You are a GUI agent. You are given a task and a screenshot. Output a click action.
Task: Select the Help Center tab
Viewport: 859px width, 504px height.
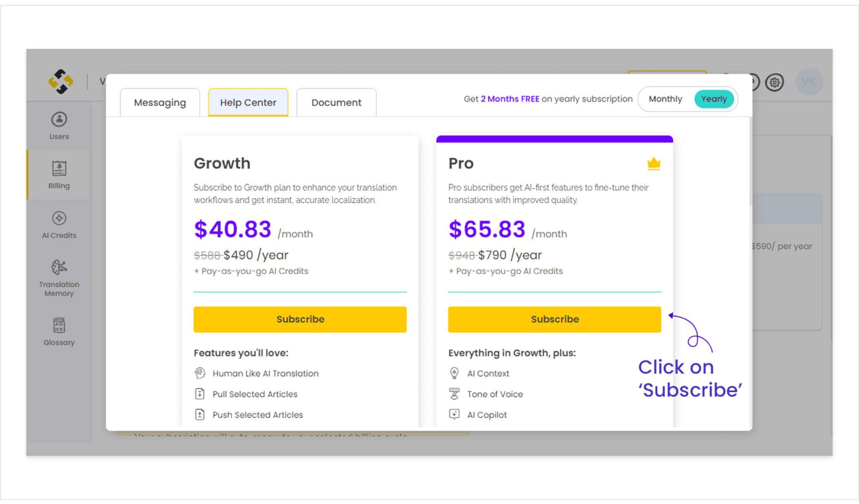click(248, 102)
